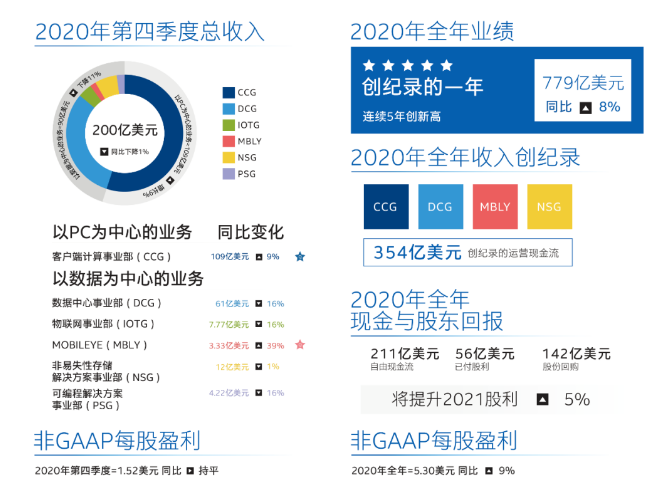The width and height of the screenshot is (663, 494).
Task: Click the 非易失性存储 NSG row label
Action: pos(106,371)
